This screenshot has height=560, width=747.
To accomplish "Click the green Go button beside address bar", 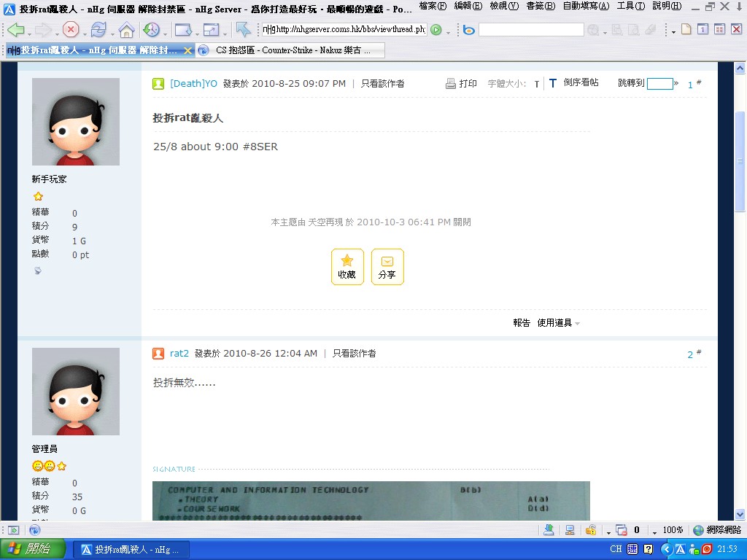I will 436,30.
